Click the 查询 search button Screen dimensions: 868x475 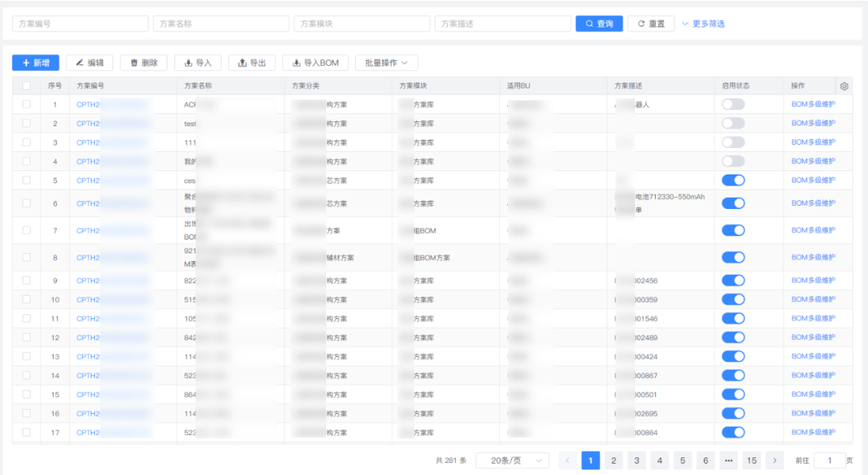point(599,24)
